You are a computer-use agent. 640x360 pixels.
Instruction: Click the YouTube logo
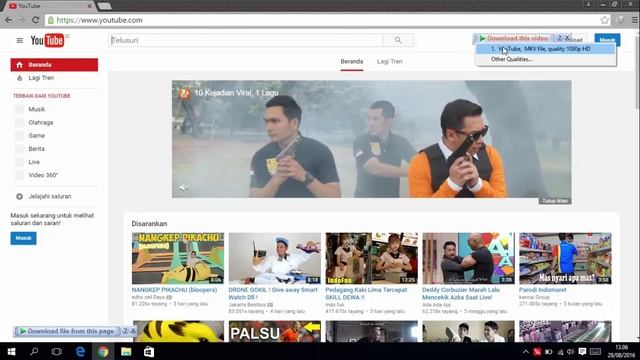pos(47,40)
